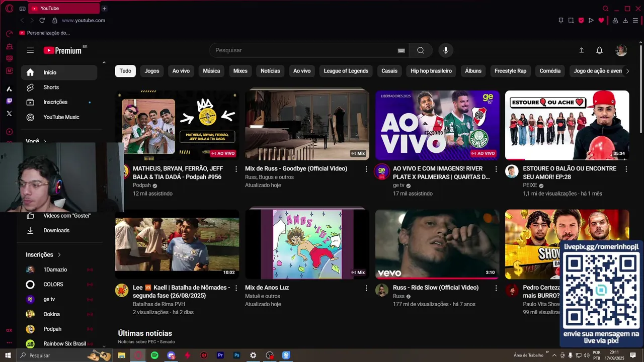Open options for MATHEUS, BRYAN Podpah video
Viewport: 644px width, 362px height.
coord(236,169)
